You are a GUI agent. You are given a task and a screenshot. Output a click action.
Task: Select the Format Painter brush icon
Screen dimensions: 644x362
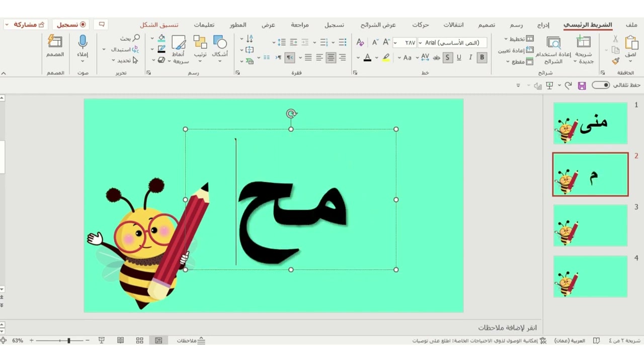pyautogui.click(x=615, y=61)
